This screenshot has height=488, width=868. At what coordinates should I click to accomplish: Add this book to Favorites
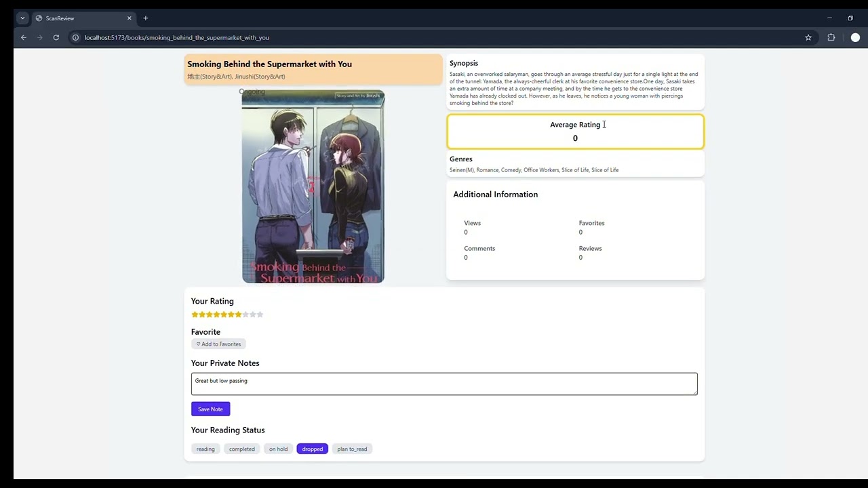click(218, 344)
